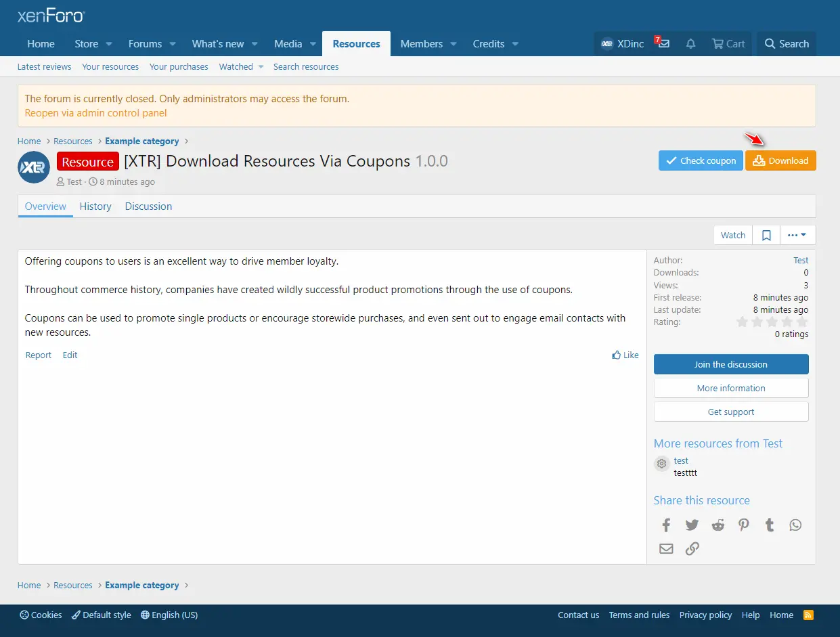Image resolution: width=840 pixels, height=637 pixels.
Task: Open author Test link in sidebar
Action: (801, 260)
